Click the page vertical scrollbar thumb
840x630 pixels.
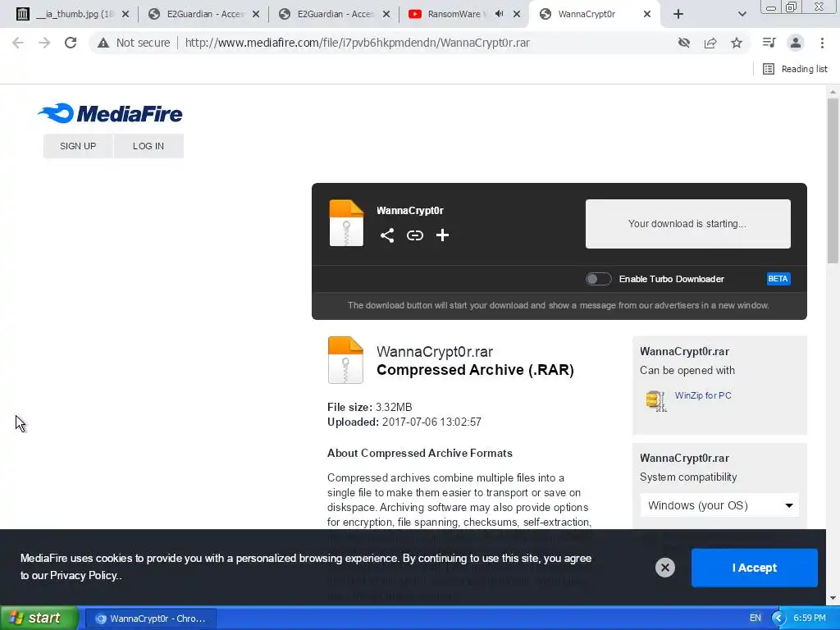coord(833,180)
